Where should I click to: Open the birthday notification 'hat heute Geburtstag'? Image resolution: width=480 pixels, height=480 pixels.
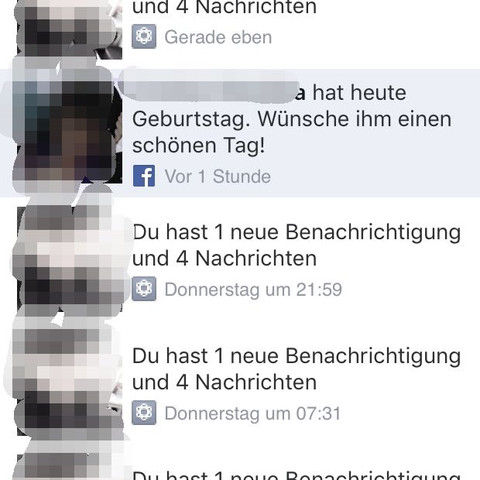240,133
